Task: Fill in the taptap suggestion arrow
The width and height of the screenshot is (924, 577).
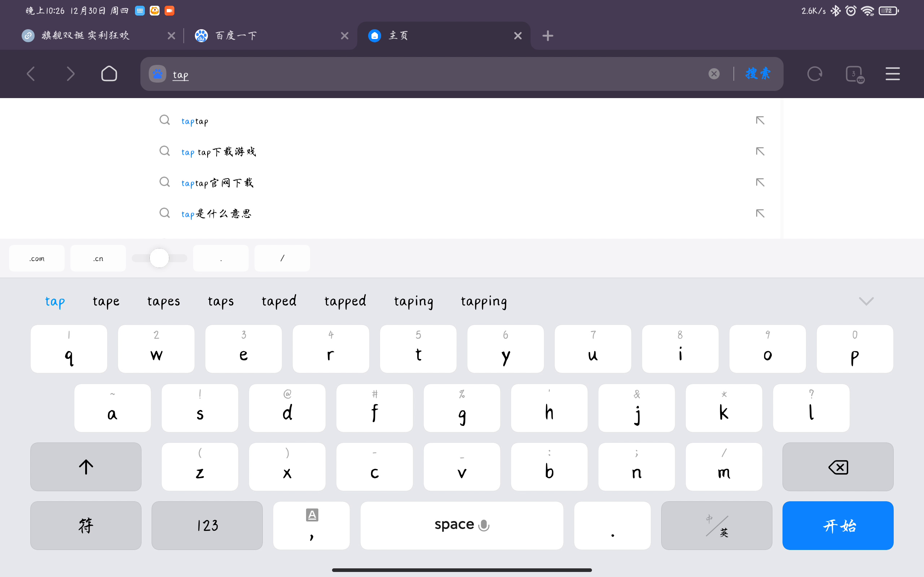Action: 760,120
